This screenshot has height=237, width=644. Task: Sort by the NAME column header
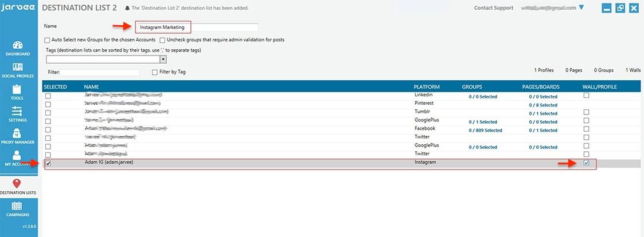pyautogui.click(x=91, y=87)
